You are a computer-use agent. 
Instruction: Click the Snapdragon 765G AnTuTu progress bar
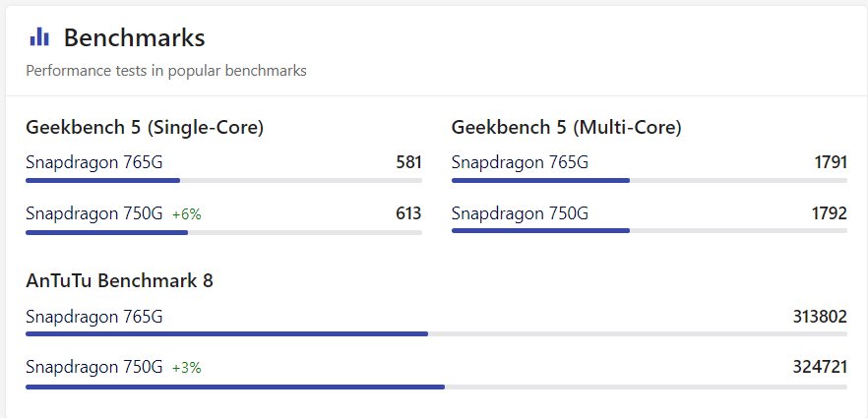436,334
